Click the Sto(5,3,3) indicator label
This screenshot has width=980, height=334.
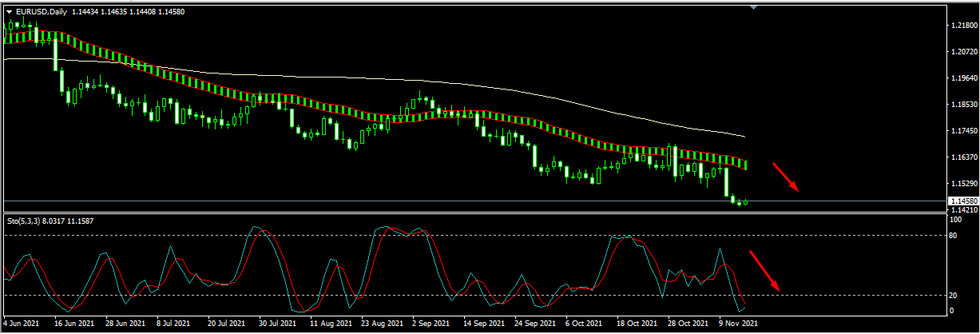tap(26, 220)
